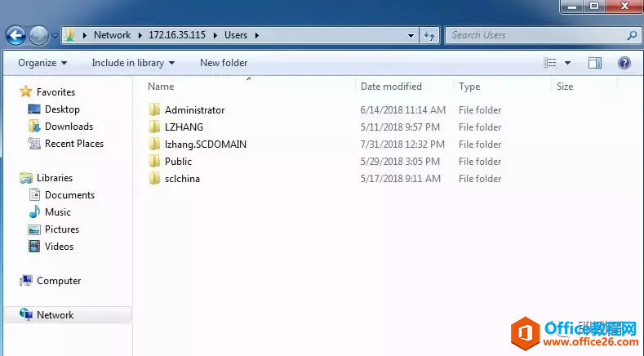
Task: Open the Downloads favorite in sidebar
Action: tap(69, 127)
